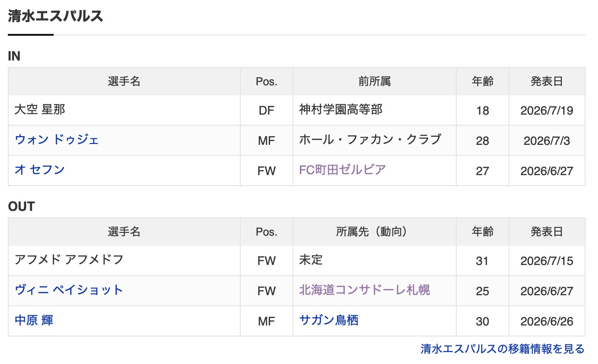Click age 30 in the 中原 輝 row

pyautogui.click(x=482, y=321)
